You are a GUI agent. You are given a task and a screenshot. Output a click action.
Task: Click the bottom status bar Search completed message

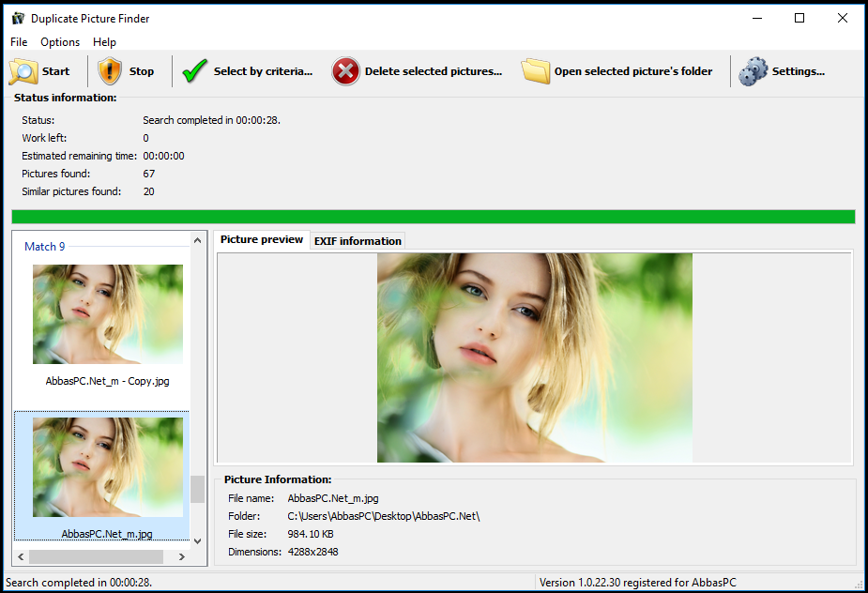click(79, 583)
